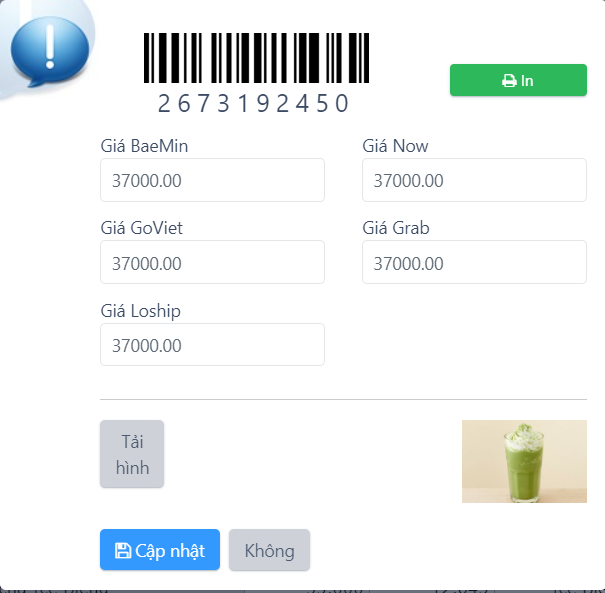Cancel with the Không button
605x593 pixels.
269,550
